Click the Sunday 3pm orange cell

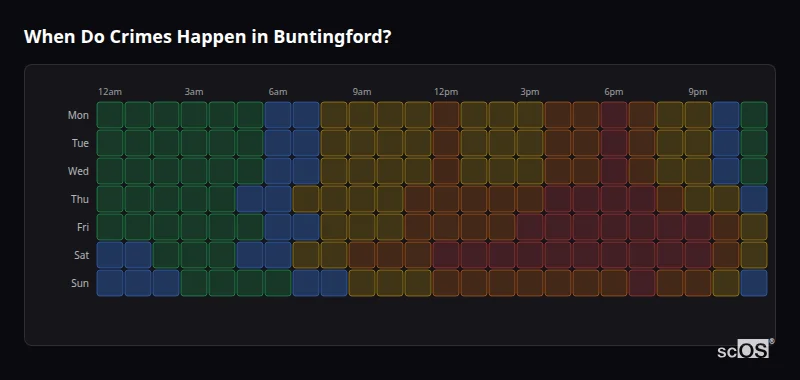[x=530, y=283]
